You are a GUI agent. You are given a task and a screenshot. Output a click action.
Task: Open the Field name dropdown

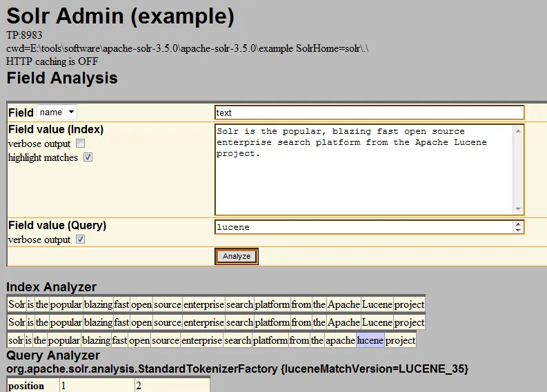click(57, 112)
